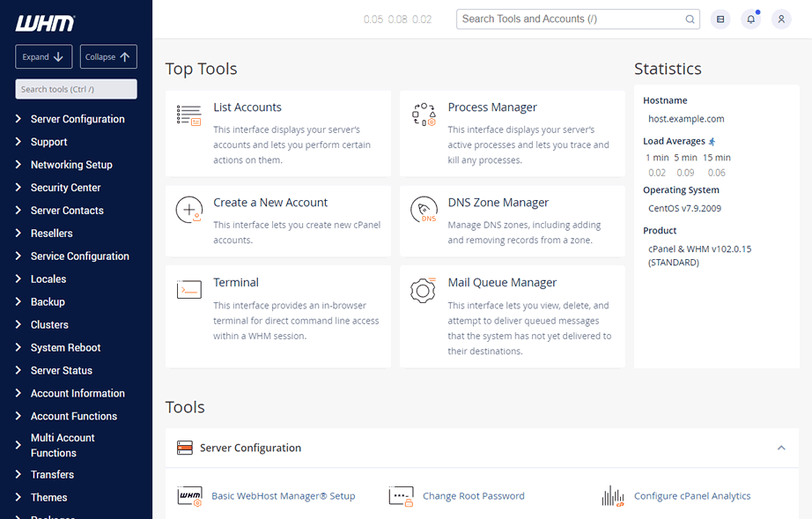Open the user profile icon
The height and width of the screenshot is (519, 812).
[781, 19]
